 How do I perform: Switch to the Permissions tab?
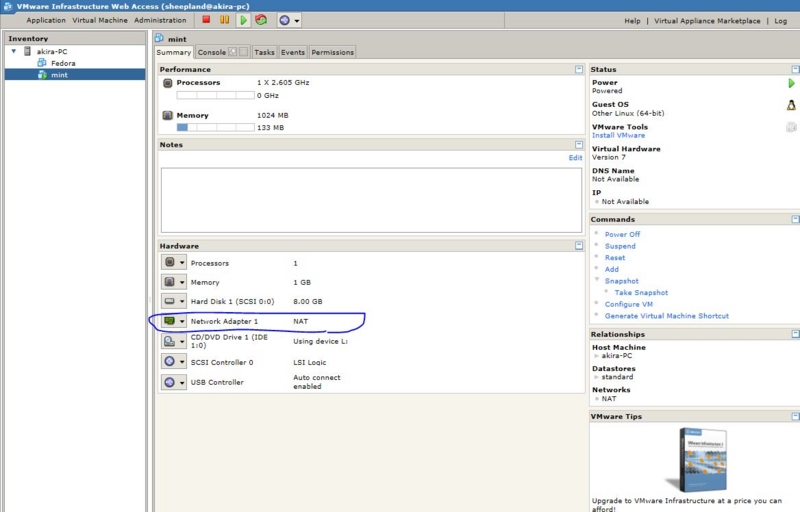(333, 52)
